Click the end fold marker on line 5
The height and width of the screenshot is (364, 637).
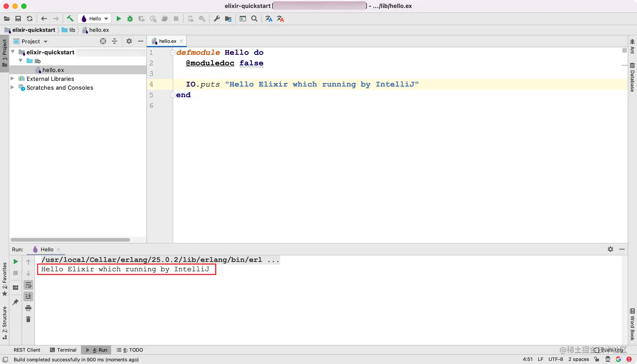(173, 95)
